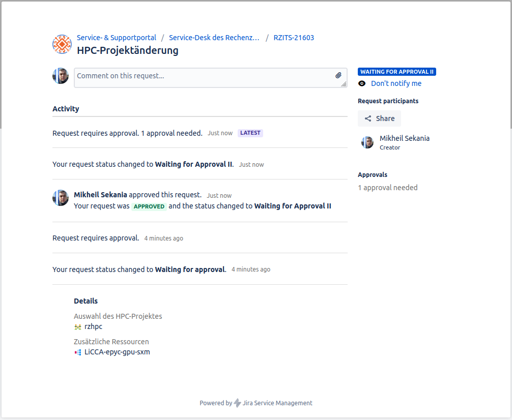
Task: Click the Jira Service Management footer text
Action: click(277, 403)
